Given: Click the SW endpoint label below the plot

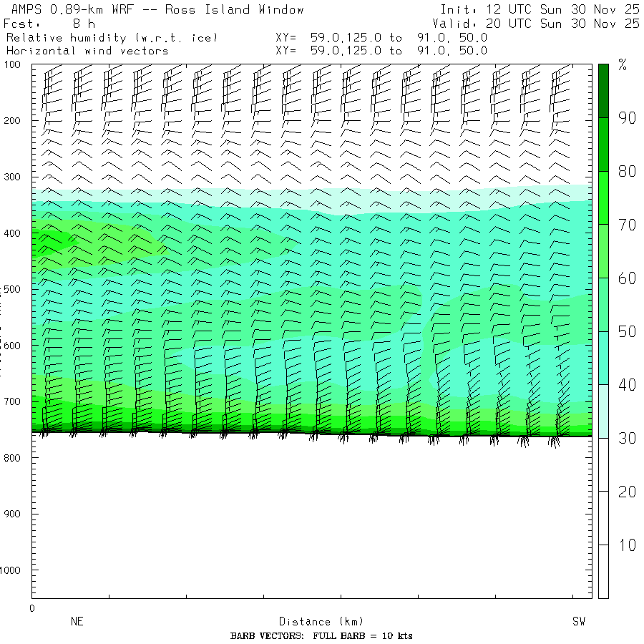Looking at the screenshot, I should click(578, 622).
